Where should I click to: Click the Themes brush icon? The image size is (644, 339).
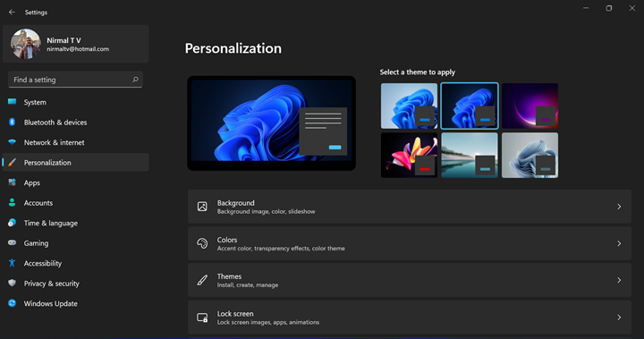point(202,280)
